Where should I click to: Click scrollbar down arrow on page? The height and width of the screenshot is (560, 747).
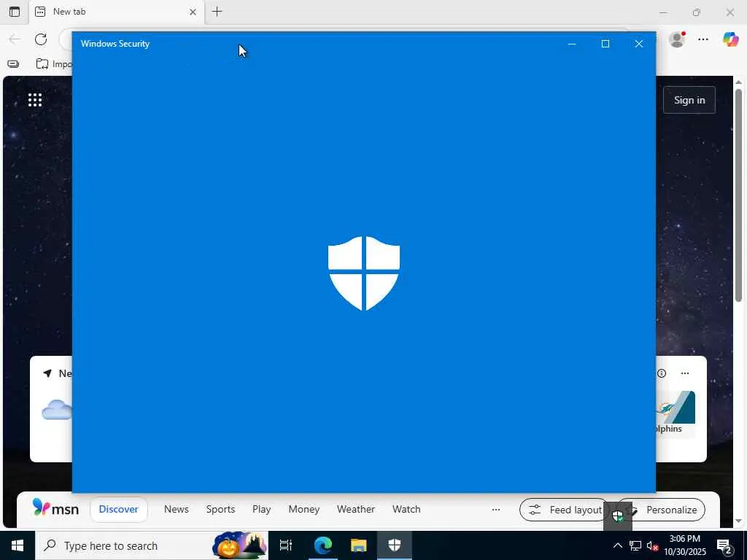click(738, 521)
